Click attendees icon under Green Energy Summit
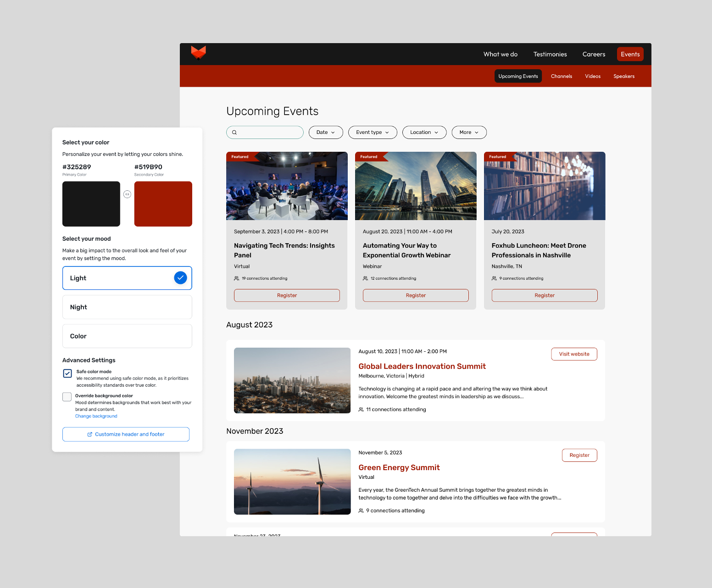712x588 pixels. [x=361, y=510]
